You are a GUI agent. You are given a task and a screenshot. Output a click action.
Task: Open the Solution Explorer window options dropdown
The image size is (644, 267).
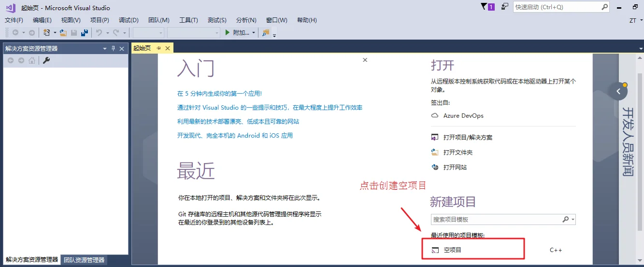click(105, 48)
